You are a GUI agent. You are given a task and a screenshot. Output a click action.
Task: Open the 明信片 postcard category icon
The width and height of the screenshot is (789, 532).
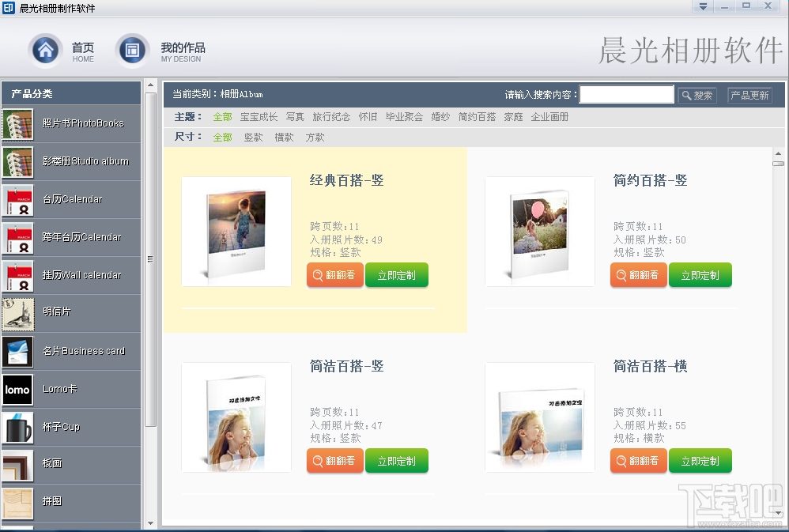(17, 314)
